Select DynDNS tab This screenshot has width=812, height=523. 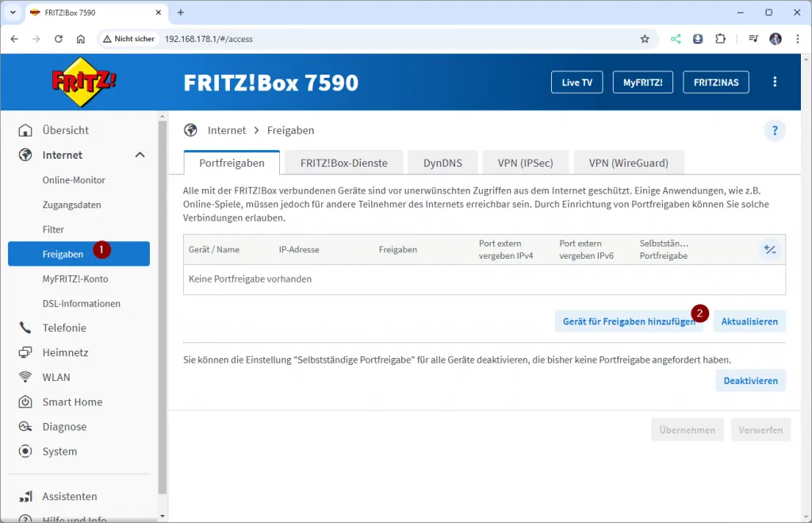point(442,163)
